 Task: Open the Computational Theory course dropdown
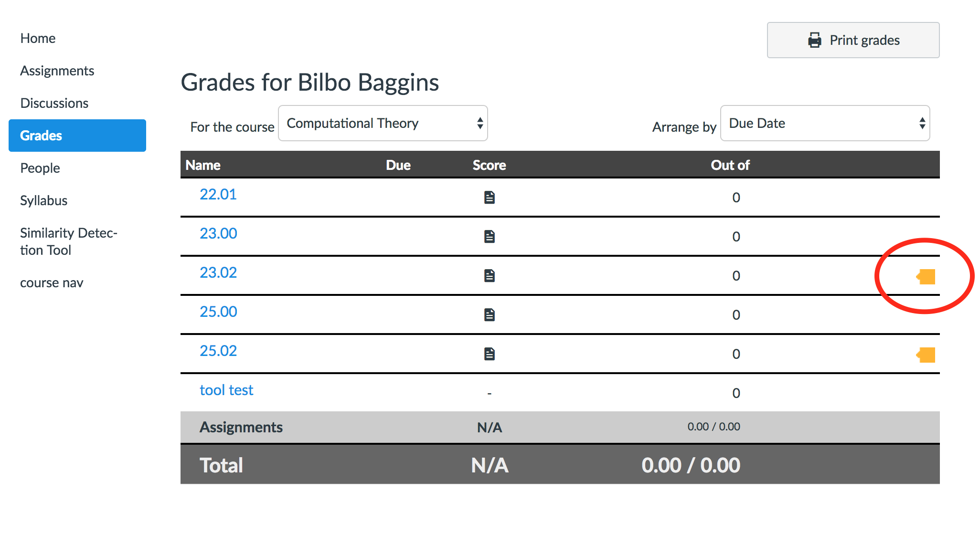[x=383, y=123]
